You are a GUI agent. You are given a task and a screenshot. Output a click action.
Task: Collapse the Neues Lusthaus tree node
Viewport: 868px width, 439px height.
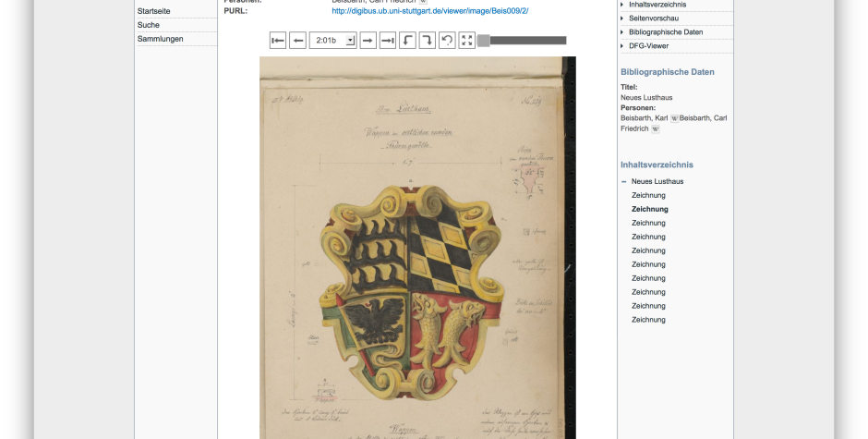click(x=624, y=182)
